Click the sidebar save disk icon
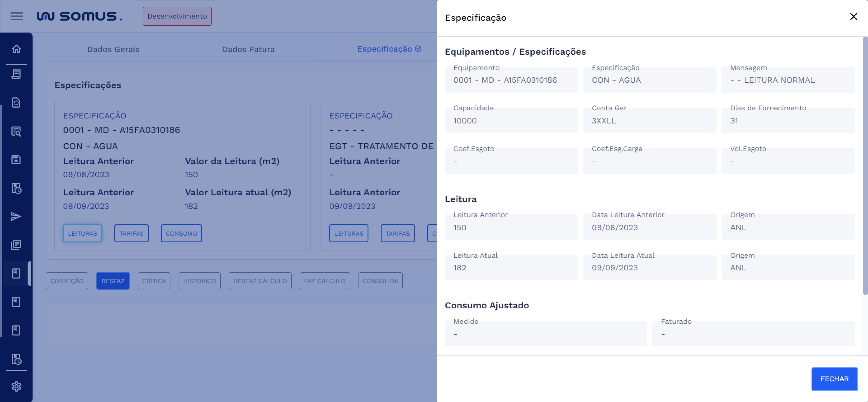The image size is (868, 402). (16, 159)
